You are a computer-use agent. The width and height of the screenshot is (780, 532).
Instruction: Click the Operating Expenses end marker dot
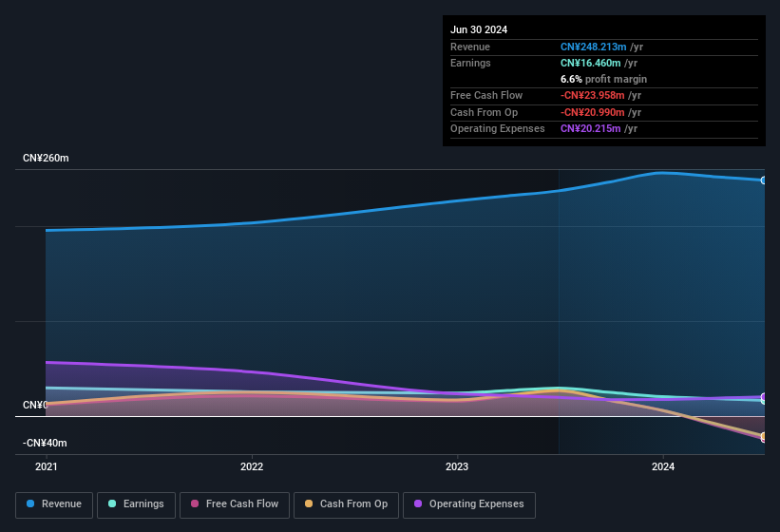(x=764, y=396)
